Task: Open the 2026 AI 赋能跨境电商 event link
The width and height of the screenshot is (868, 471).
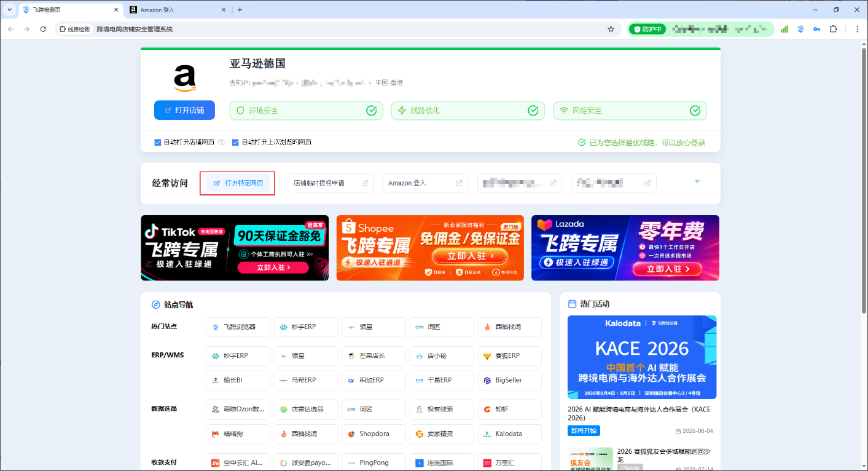Action: (639, 413)
